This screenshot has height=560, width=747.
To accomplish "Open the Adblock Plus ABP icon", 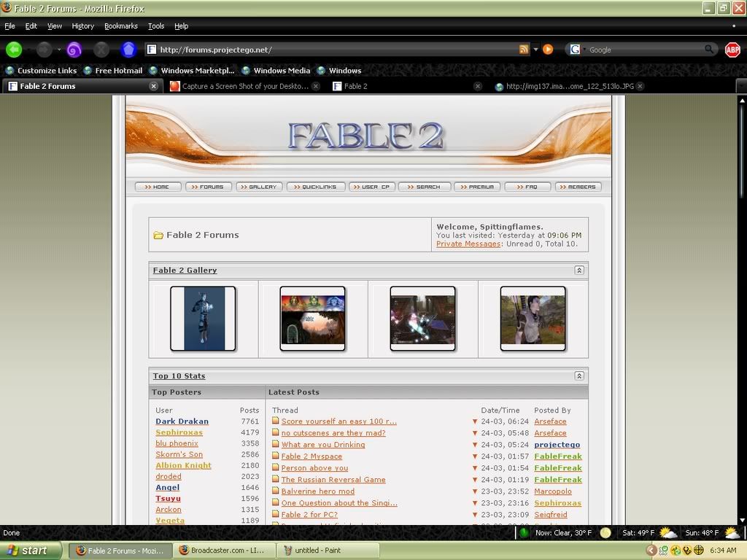I will 732,50.
